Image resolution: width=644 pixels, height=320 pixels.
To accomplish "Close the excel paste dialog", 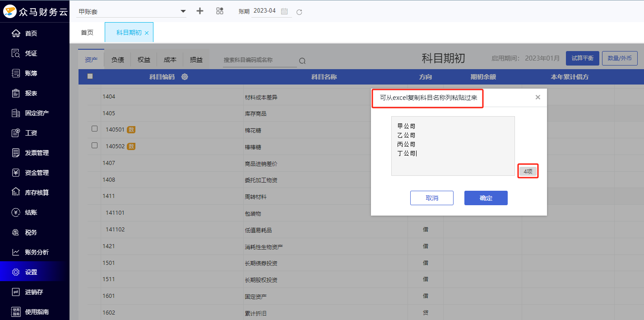I will click(537, 97).
